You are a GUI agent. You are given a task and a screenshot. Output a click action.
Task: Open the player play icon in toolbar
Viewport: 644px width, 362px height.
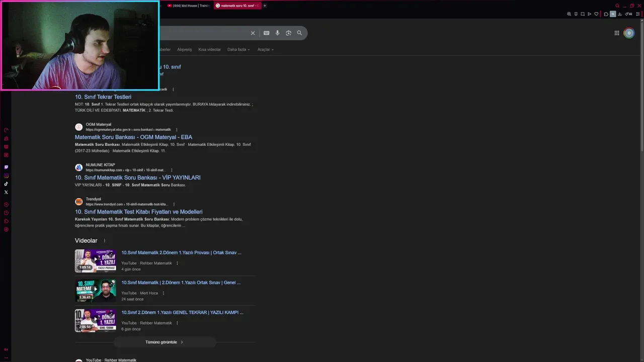click(x=590, y=14)
